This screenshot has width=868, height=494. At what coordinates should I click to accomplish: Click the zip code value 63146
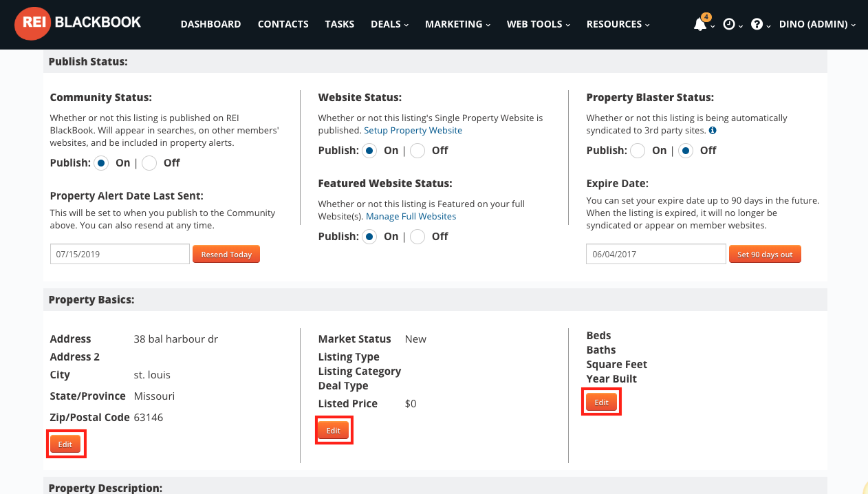[149, 418]
